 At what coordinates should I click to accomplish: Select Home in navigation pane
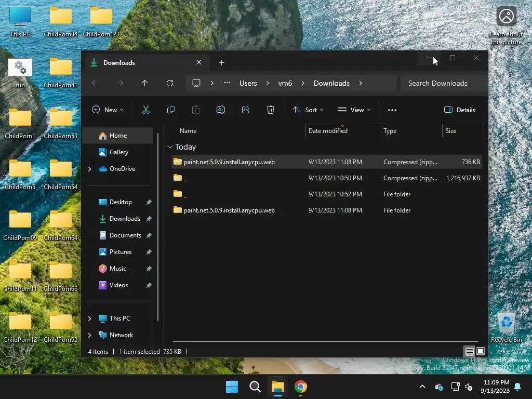118,136
